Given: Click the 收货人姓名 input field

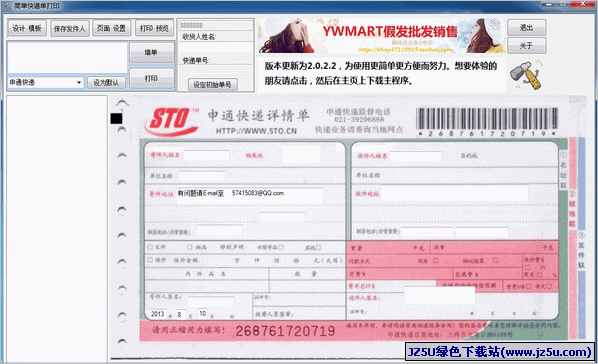Looking at the screenshot, I should click(216, 48).
